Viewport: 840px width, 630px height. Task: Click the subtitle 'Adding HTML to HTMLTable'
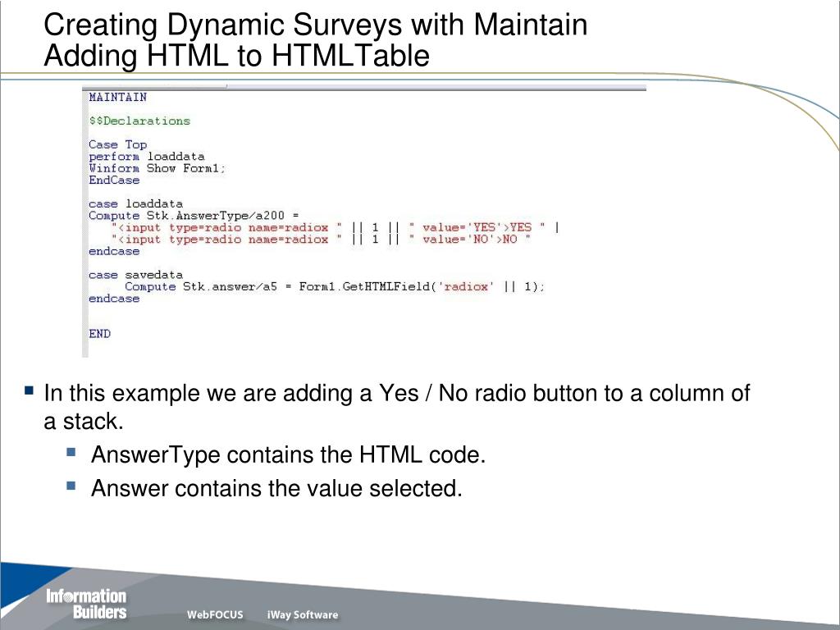tap(237, 56)
